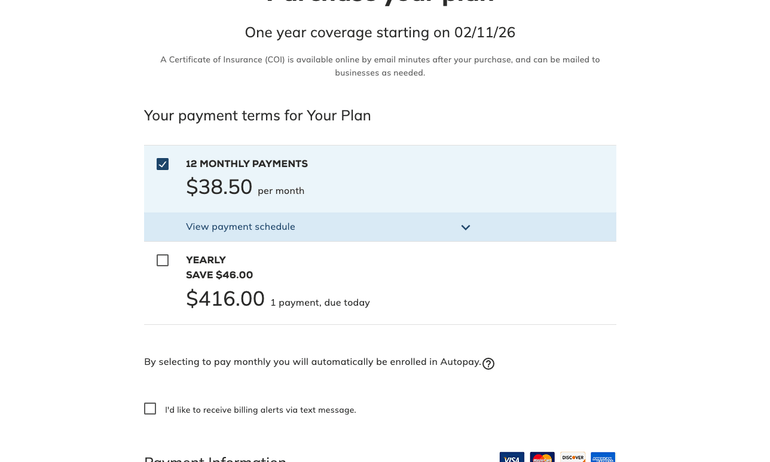Click the billing alerts text message label
770x462 pixels.
[x=260, y=410]
